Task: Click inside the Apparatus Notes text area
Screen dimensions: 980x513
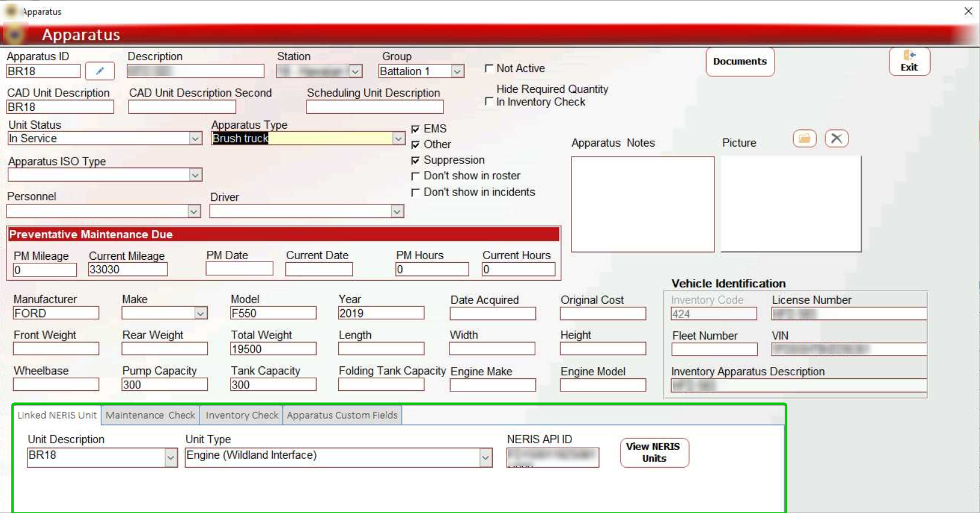Action: click(x=642, y=204)
